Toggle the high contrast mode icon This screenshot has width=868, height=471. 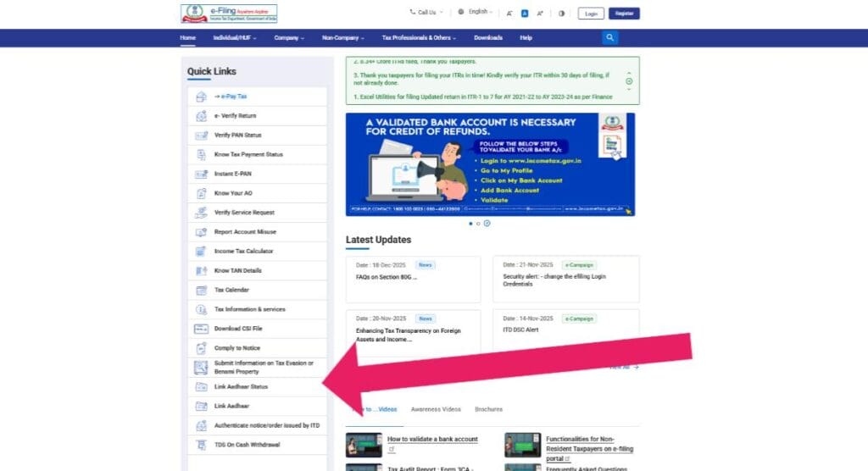coord(561,14)
